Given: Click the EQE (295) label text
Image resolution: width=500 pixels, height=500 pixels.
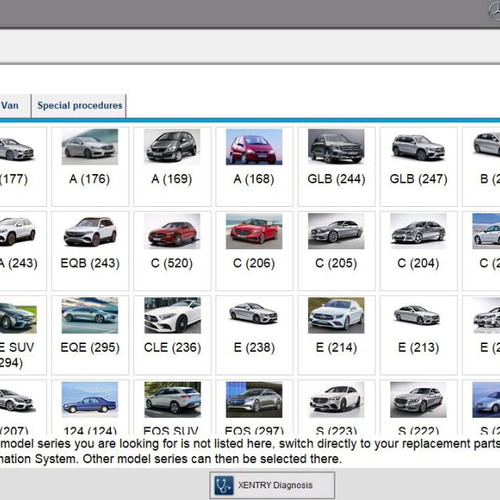Looking at the screenshot, I should pyautogui.click(x=90, y=348).
